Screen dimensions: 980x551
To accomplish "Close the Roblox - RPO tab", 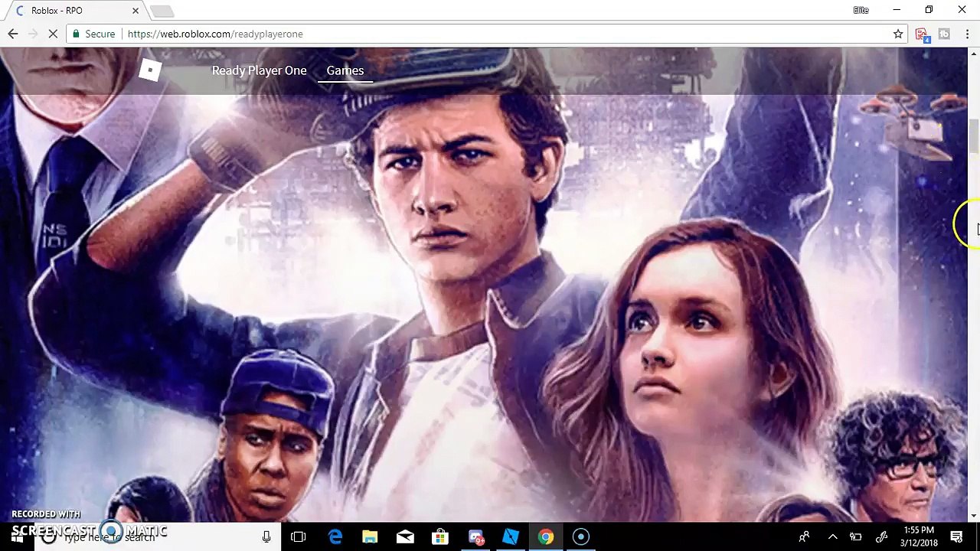I will click(136, 11).
